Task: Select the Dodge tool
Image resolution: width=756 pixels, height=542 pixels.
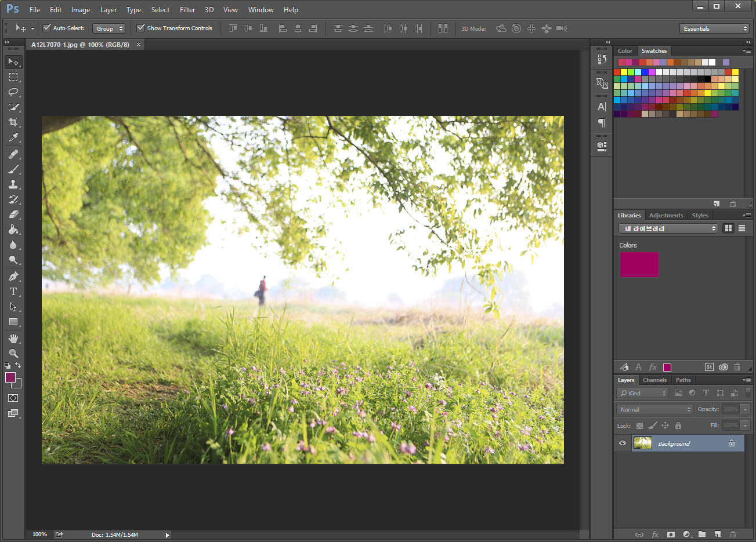Action: point(13,260)
